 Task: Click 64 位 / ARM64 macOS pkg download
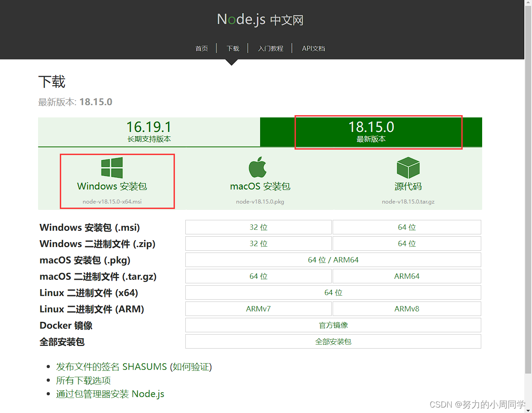pos(333,260)
